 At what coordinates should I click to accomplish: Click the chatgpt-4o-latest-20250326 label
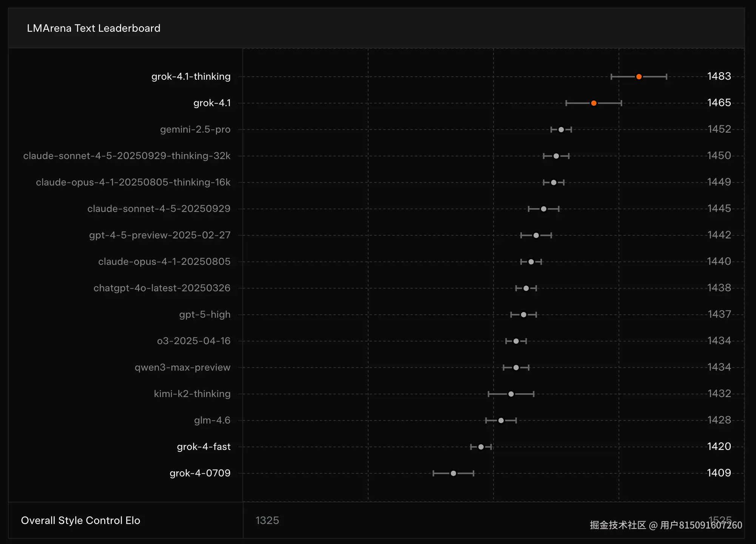tap(162, 288)
